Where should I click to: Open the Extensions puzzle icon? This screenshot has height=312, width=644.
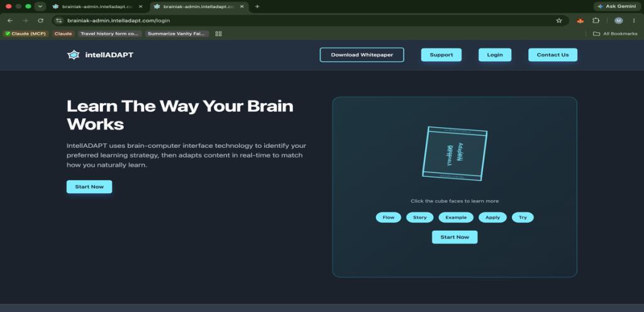[x=596, y=21]
